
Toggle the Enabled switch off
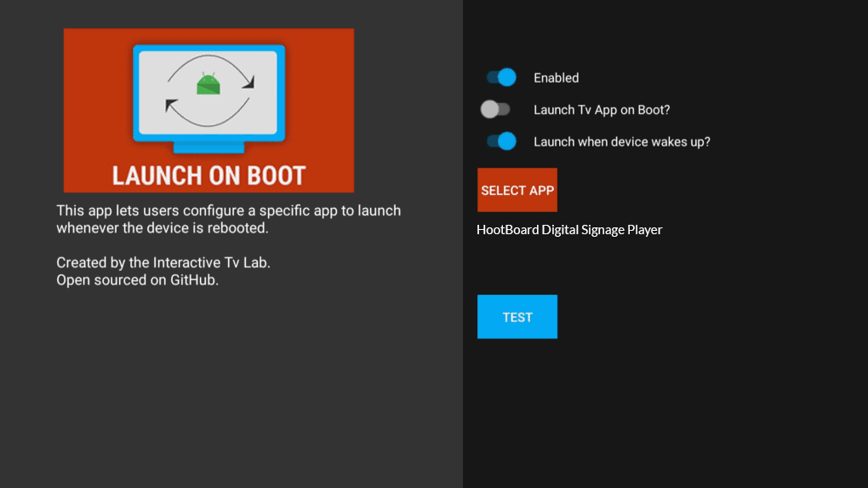coord(501,78)
